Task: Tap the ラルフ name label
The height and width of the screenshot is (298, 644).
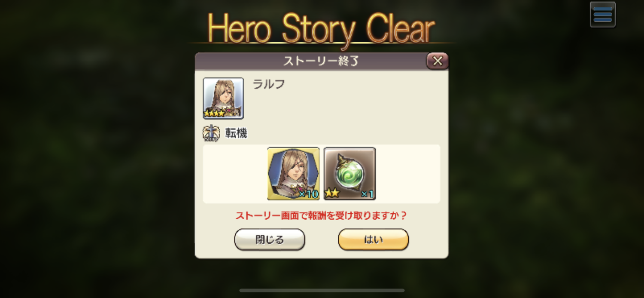Action: (x=269, y=84)
